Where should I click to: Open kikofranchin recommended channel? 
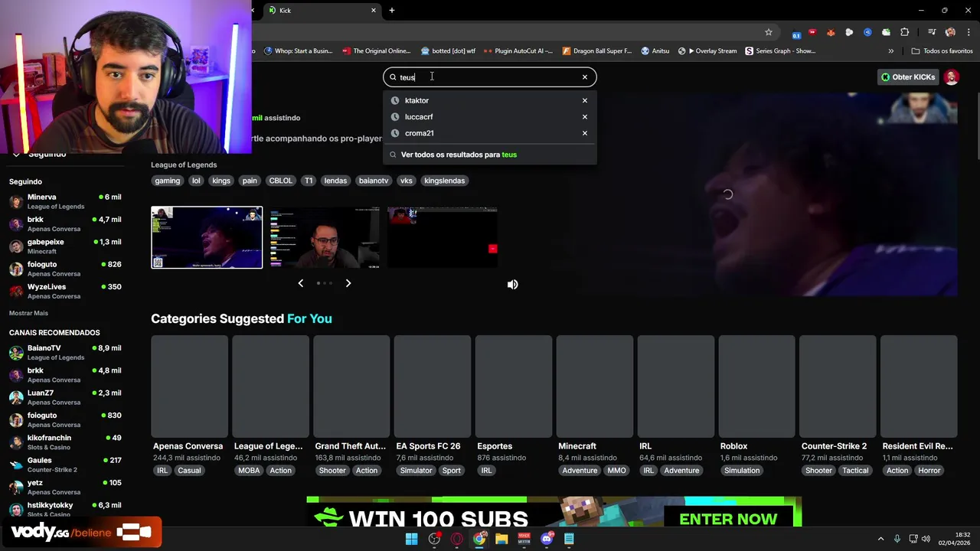(x=65, y=442)
